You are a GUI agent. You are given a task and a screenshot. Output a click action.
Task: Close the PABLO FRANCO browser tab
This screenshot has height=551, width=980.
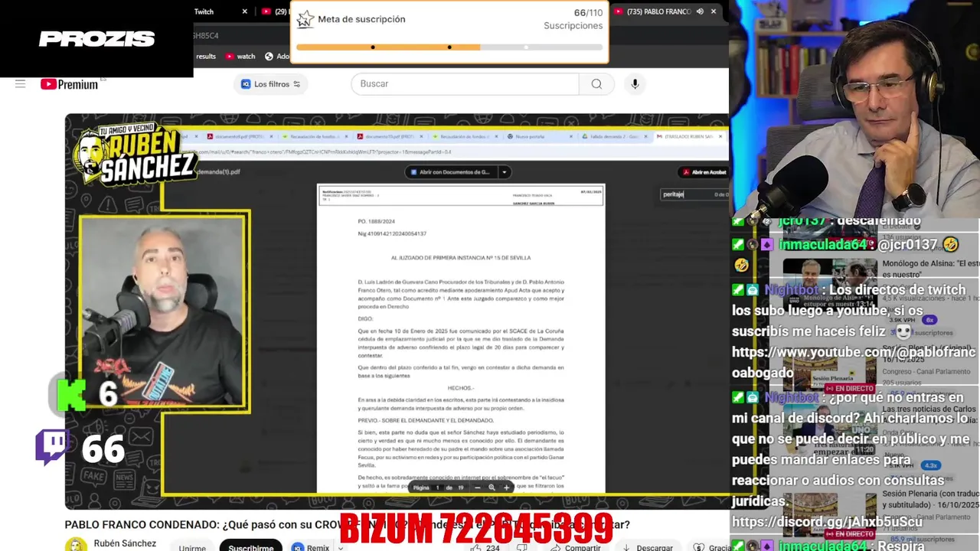coord(714,11)
